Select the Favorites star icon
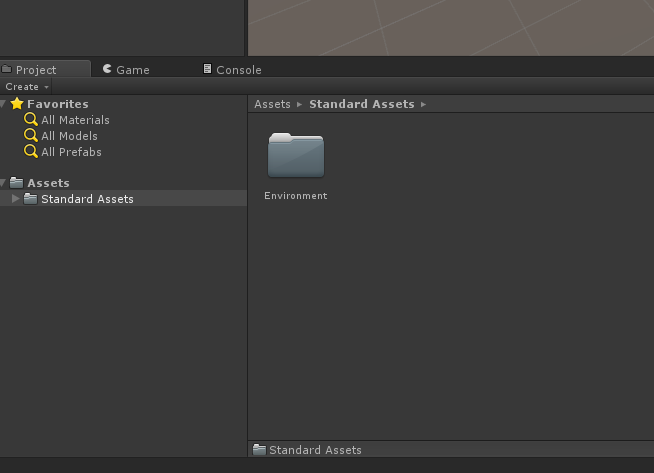This screenshot has height=473, width=654. 17,103
